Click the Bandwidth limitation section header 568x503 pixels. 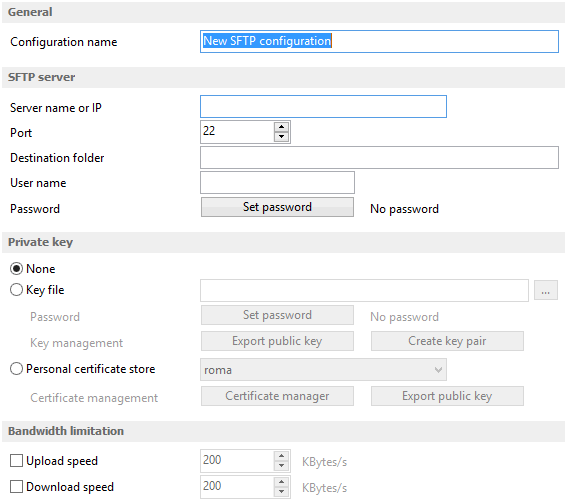283,431
